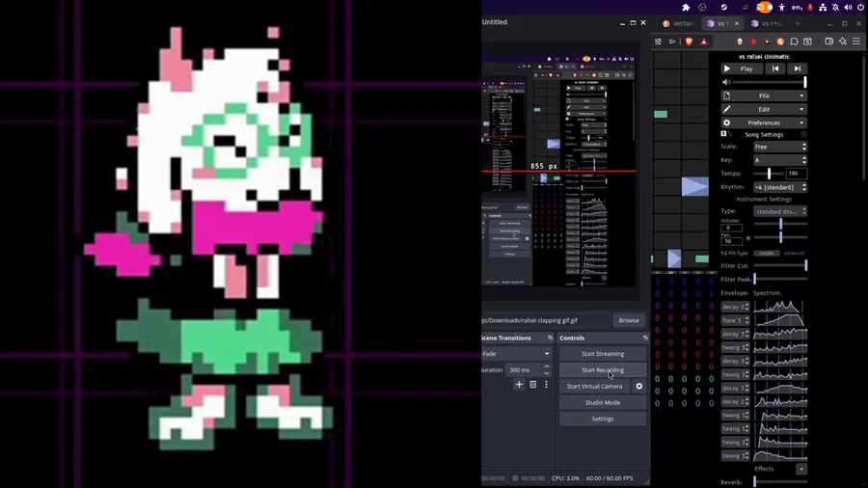This screenshot has height=488, width=868.
Task: Pop out the Scene Transitions dock
Action: tap(550, 338)
